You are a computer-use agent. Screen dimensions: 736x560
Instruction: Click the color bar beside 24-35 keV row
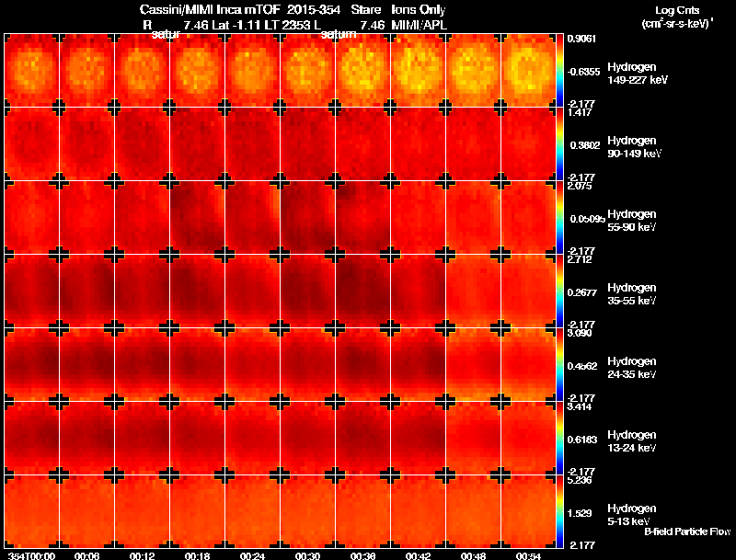click(559, 365)
